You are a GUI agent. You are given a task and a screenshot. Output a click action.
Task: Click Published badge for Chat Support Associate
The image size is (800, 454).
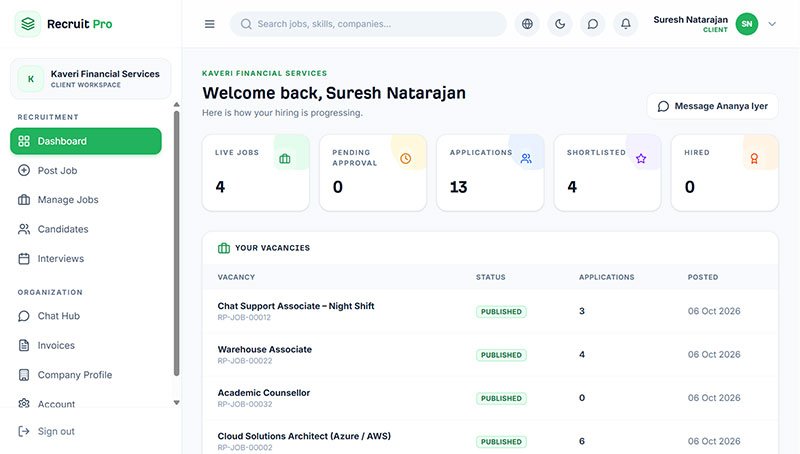point(501,312)
